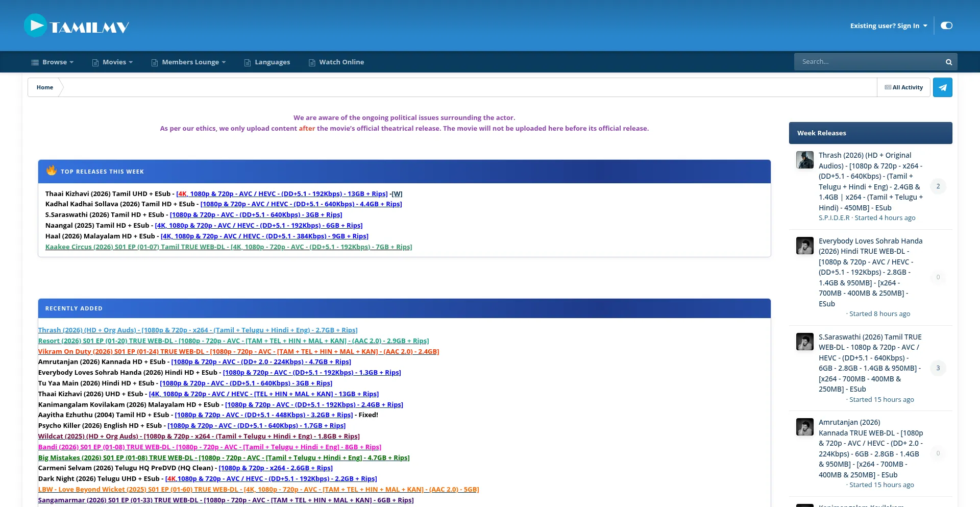The height and width of the screenshot is (507, 980).
Task: Open Amrutanjan (2026) Kannada TRUE WEB-DL topic
Action: pos(871,448)
